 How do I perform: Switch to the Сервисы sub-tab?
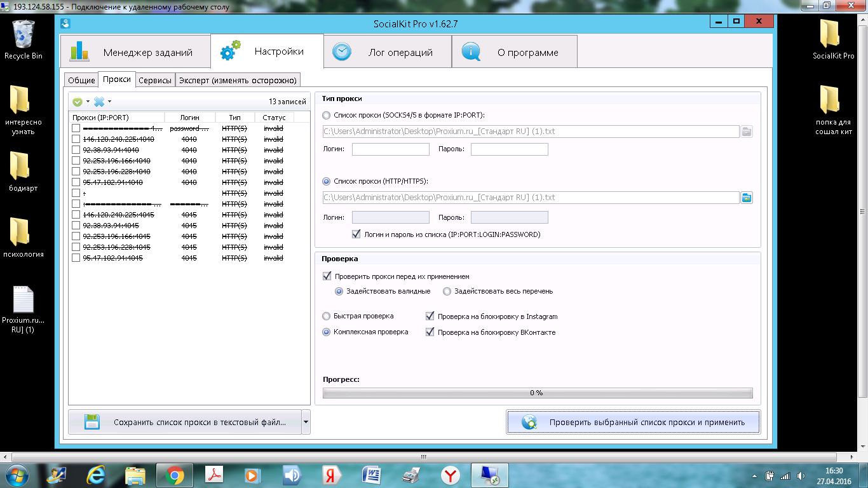155,80
